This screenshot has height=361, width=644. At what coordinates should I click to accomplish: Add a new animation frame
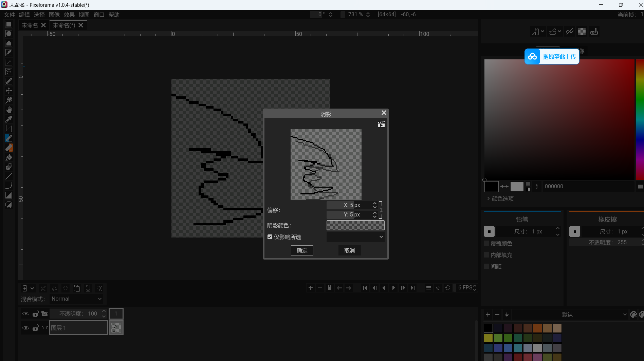[x=311, y=288]
